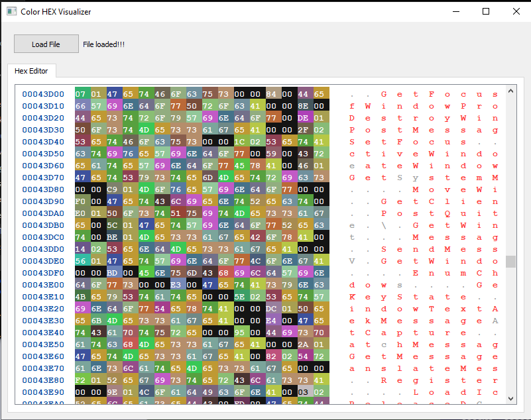Click byte 8E in row 00043D10
Viewport: 531px width, 420px height.
tap(306, 106)
